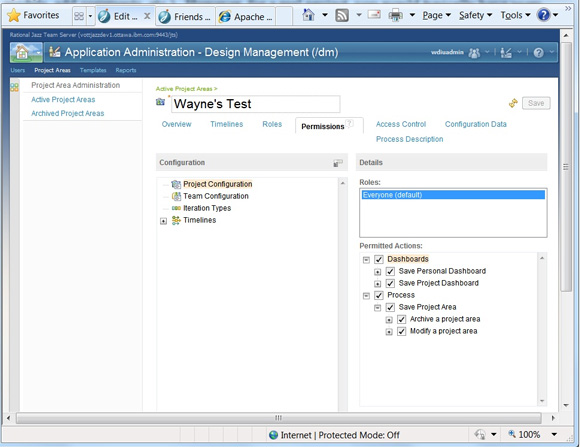Click the Favorites star icon

13,16
